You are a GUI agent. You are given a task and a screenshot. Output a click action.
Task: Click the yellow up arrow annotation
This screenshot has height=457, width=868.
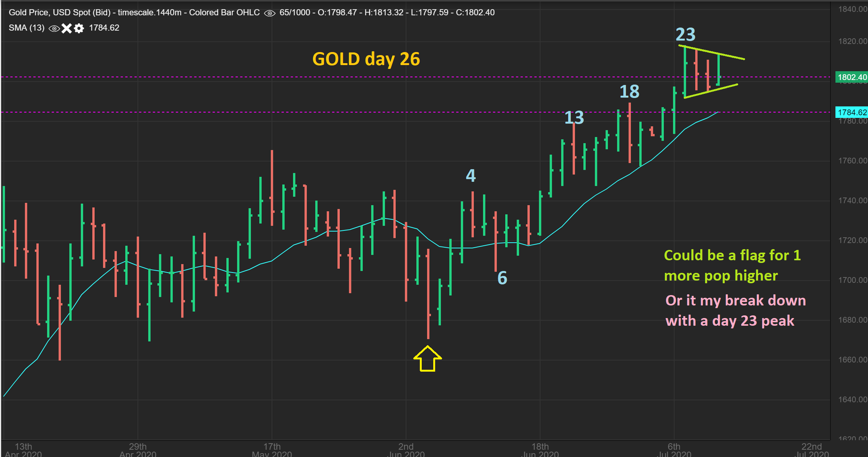(x=427, y=359)
